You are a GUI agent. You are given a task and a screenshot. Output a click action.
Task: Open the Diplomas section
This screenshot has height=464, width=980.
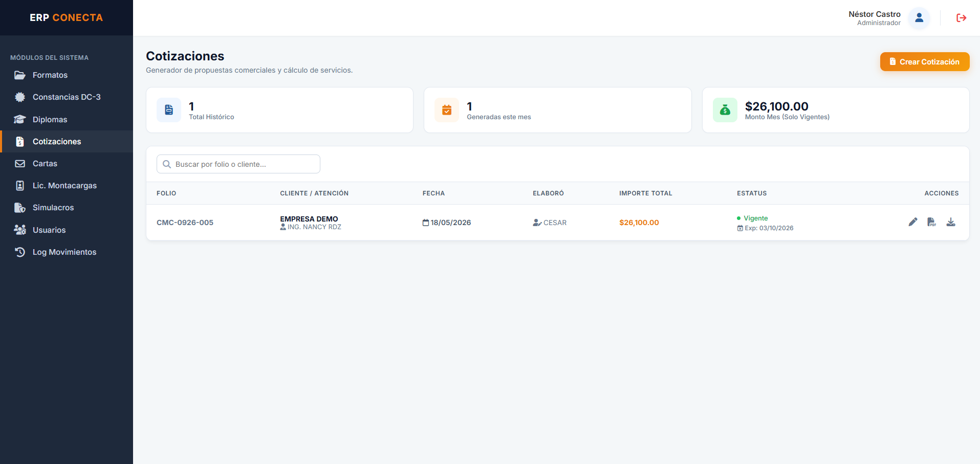pos(67,119)
